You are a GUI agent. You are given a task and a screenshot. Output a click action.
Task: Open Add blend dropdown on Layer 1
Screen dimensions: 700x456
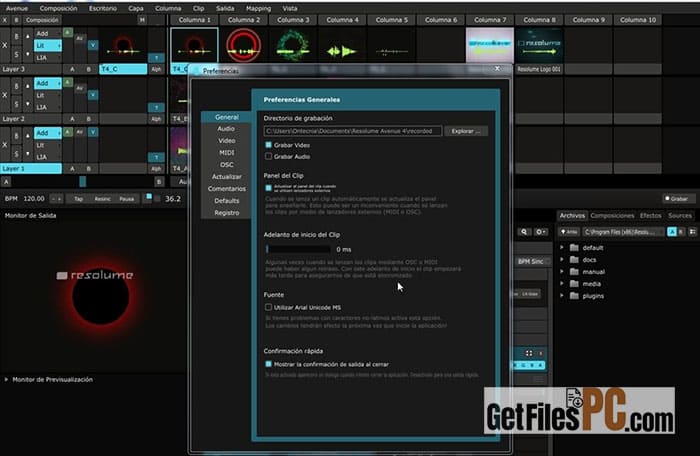click(x=48, y=133)
